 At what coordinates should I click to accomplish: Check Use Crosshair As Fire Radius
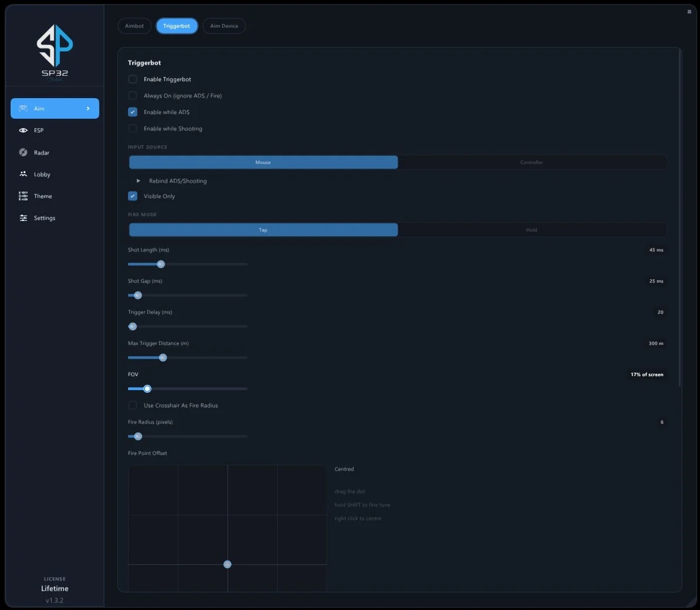[133, 405]
